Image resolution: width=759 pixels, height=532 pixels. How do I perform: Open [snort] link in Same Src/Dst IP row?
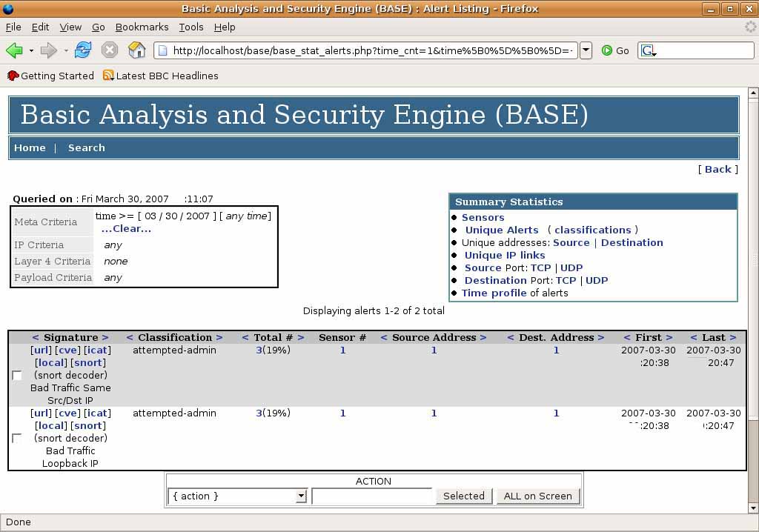(x=88, y=362)
